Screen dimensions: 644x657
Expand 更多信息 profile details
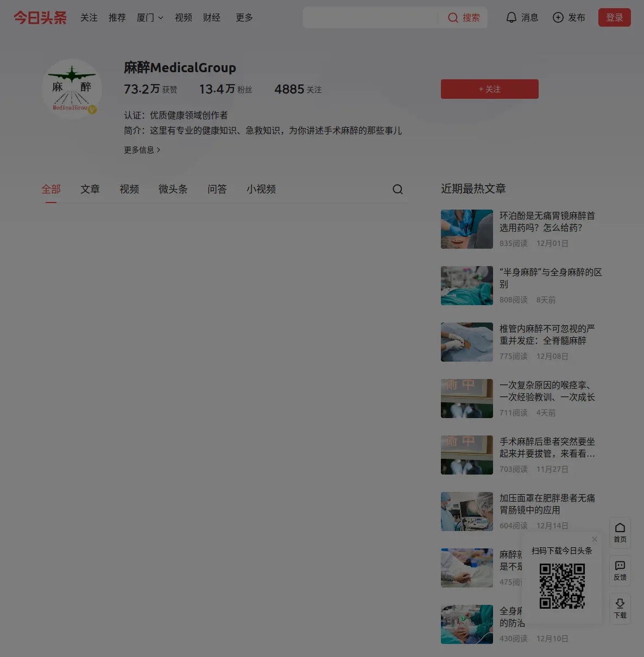[x=142, y=150]
